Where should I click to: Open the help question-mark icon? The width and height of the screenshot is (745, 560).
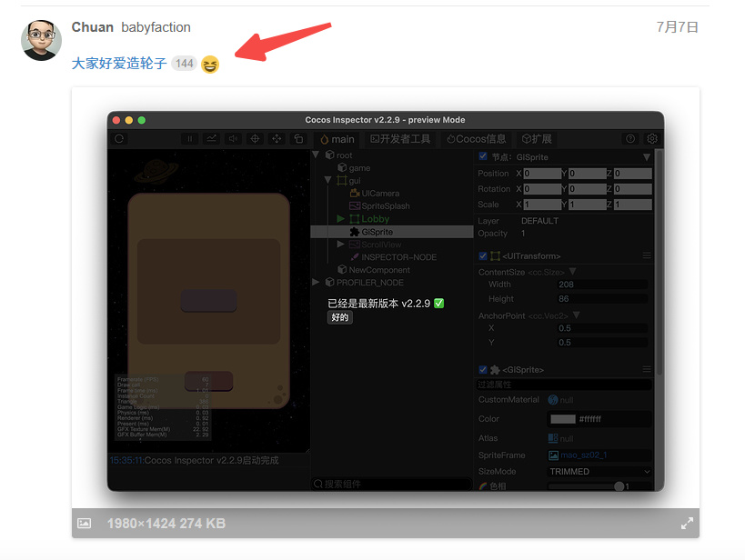coord(630,139)
